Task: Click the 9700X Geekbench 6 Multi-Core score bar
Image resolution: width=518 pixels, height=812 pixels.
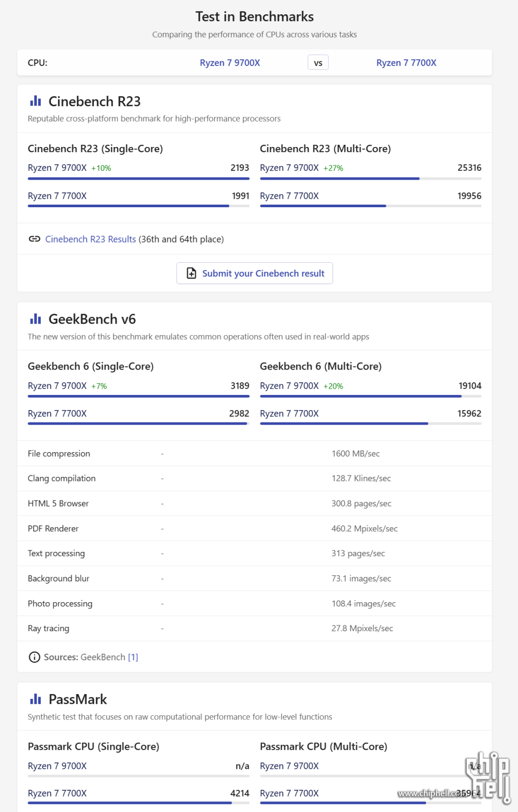Action: (371, 396)
